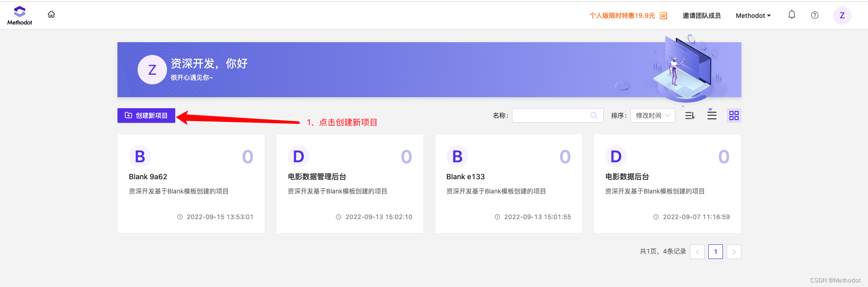868x287 pixels.
Task: Click the 0 count on Blank 9a62 card
Action: tap(248, 157)
